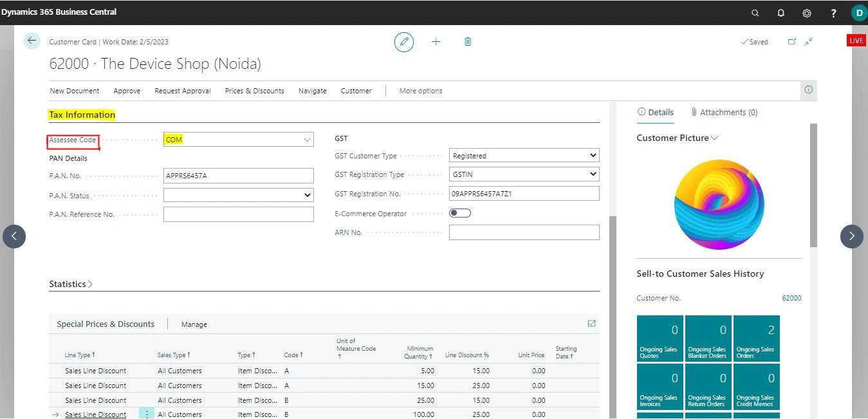The width and height of the screenshot is (868, 419).
Task: Click the customer number 62000 link
Action: pos(791,298)
